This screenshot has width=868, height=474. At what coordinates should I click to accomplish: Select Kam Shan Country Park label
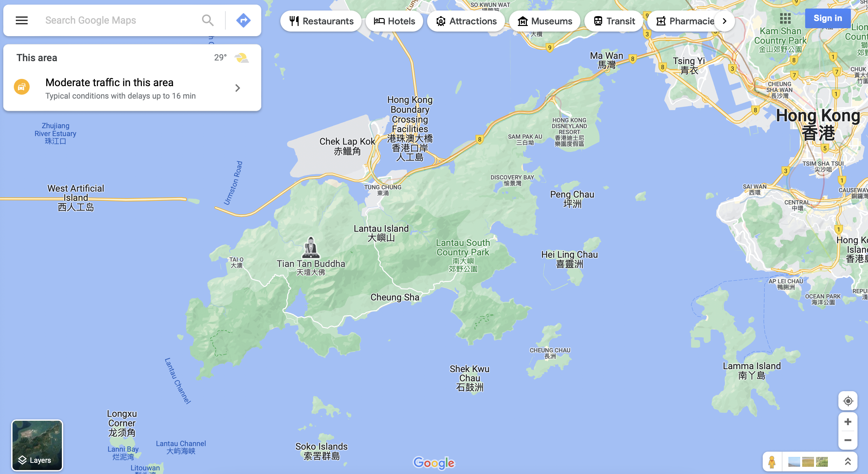[x=780, y=40]
